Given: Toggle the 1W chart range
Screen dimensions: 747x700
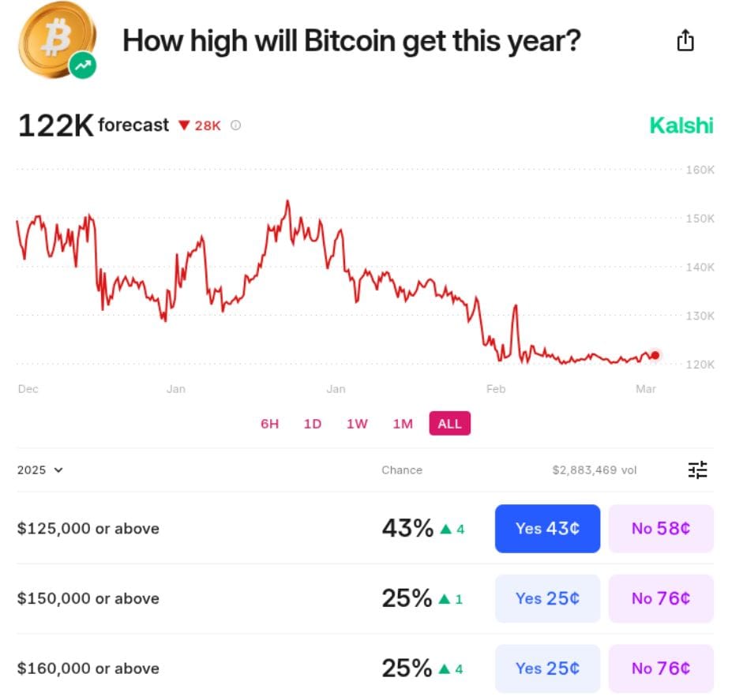Looking at the screenshot, I should tap(357, 423).
